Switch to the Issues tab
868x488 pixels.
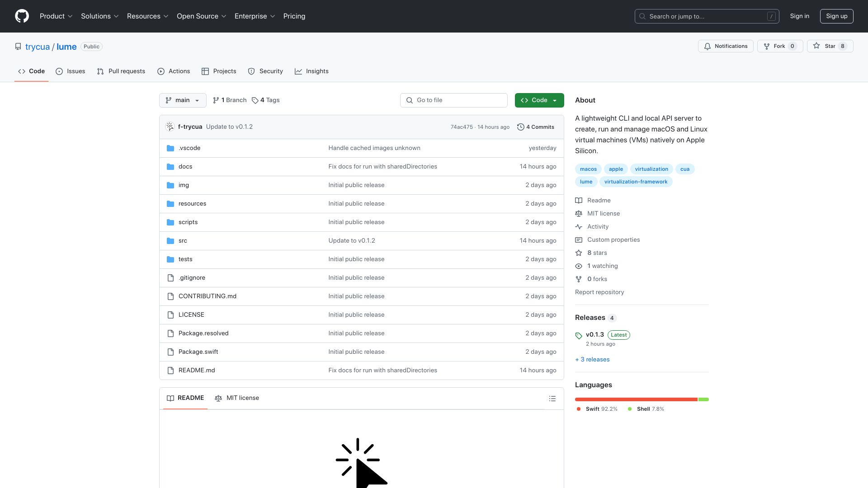71,71
